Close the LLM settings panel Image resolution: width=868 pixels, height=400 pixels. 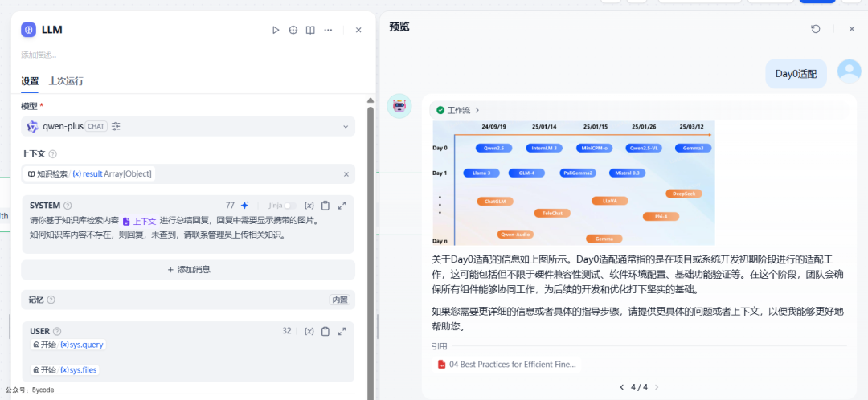(x=358, y=30)
